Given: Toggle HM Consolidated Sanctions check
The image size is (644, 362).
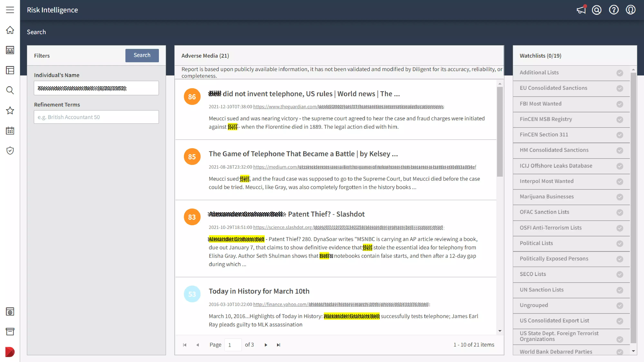Looking at the screenshot, I should tap(620, 150).
